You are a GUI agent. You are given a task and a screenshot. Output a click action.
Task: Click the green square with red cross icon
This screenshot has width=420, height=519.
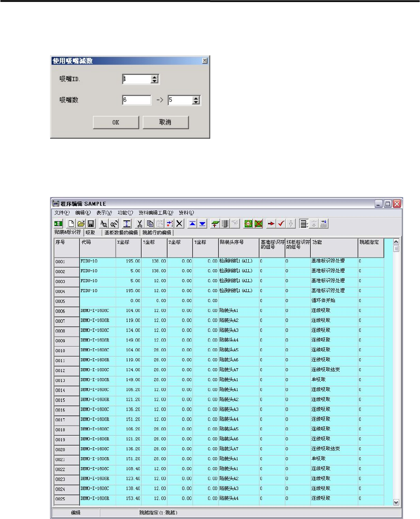click(x=259, y=223)
